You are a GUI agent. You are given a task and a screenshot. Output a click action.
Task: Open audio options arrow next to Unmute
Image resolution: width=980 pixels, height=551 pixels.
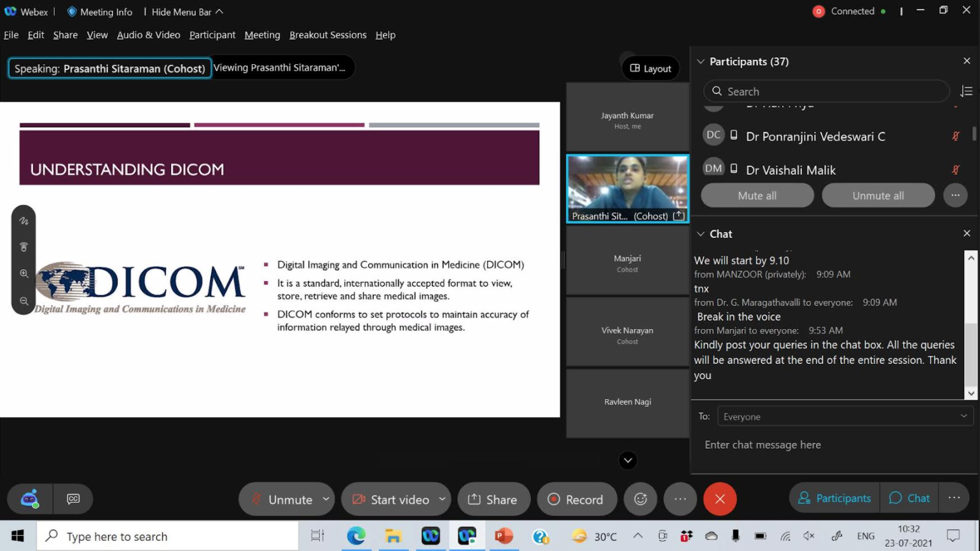(326, 499)
